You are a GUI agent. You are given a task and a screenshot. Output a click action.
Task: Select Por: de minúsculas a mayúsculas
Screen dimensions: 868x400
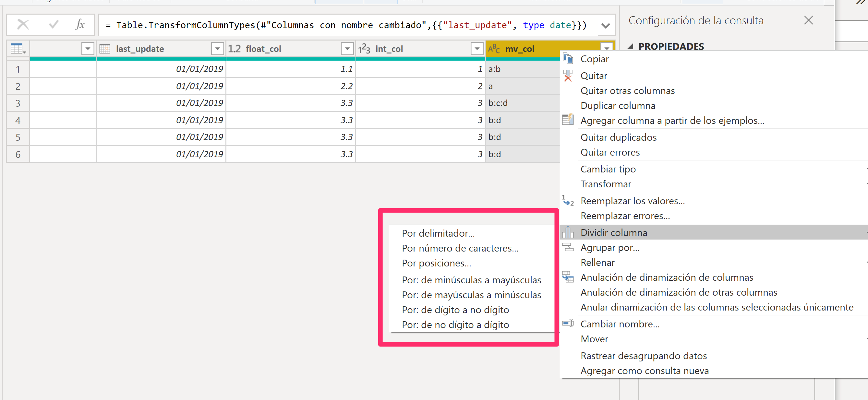point(472,280)
